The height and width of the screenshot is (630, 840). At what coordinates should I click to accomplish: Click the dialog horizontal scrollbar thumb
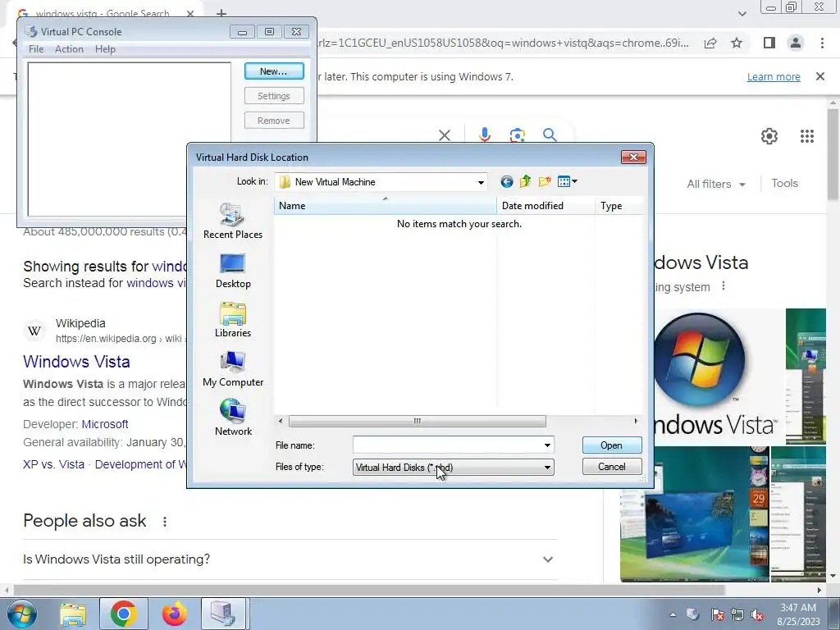click(x=418, y=421)
